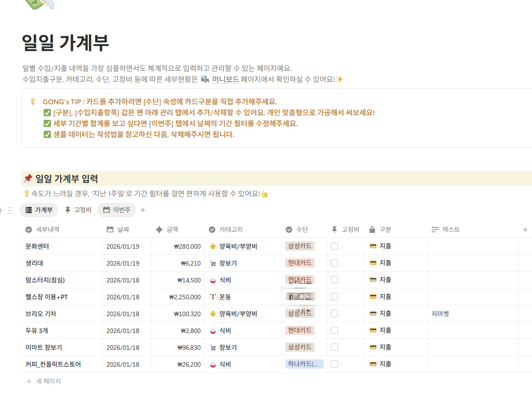Viewport: 532px width, 410px height.
Task: Click the 머니보드 chart icon
Action: [205, 79]
